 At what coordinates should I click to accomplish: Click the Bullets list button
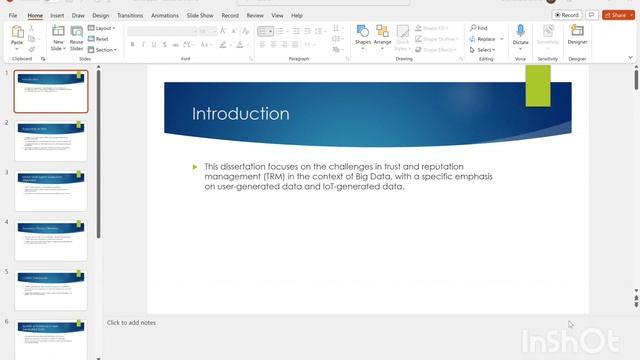[x=265, y=31]
